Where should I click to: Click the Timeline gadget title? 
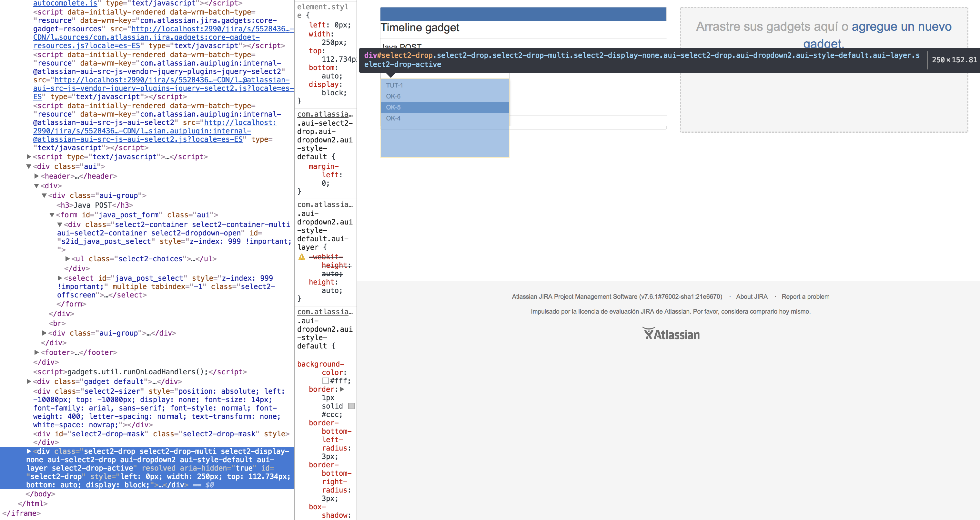420,27
